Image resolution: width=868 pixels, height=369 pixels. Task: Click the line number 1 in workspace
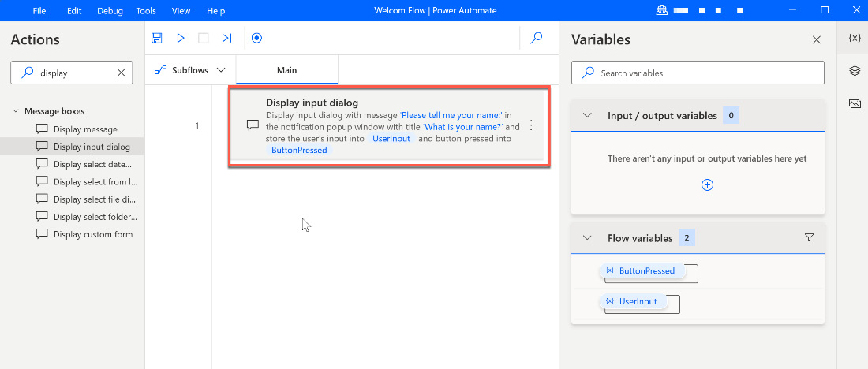tap(196, 125)
